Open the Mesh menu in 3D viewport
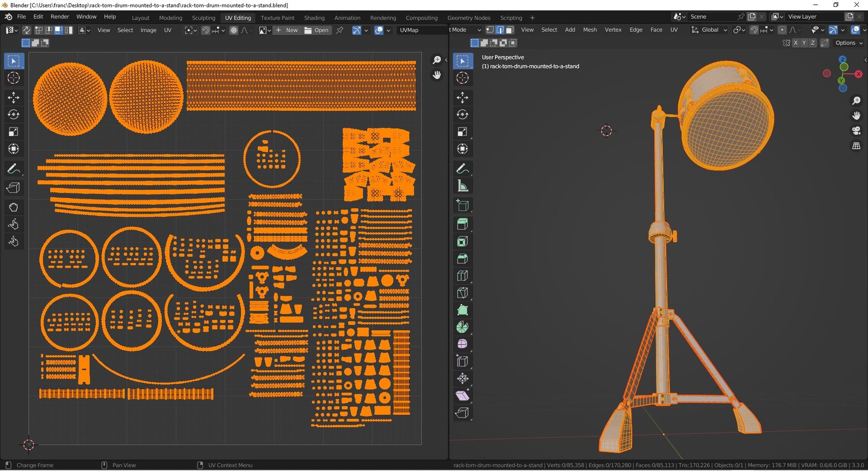868x471 pixels. [x=590, y=30]
